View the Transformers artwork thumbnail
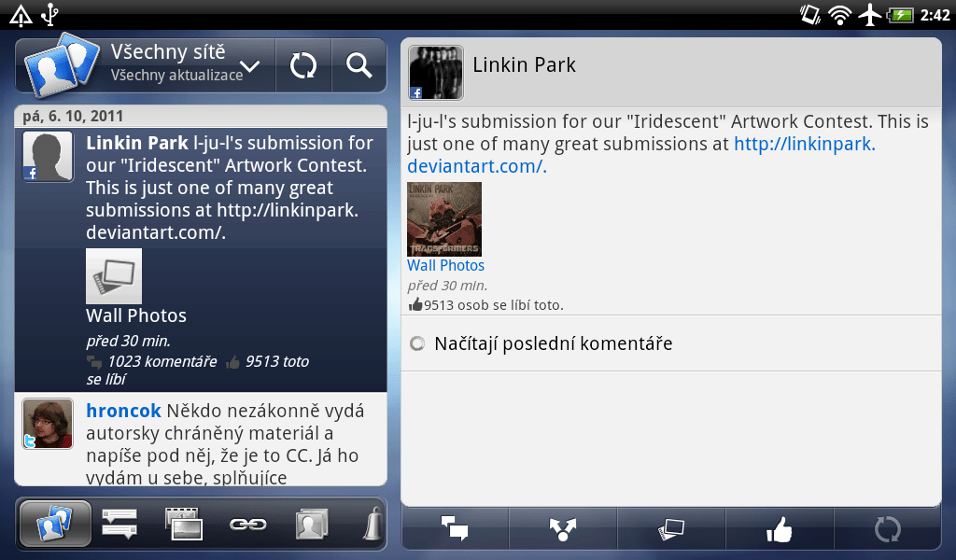Image resolution: width=956 pixels, height=560 pixels. click(444, 219)
